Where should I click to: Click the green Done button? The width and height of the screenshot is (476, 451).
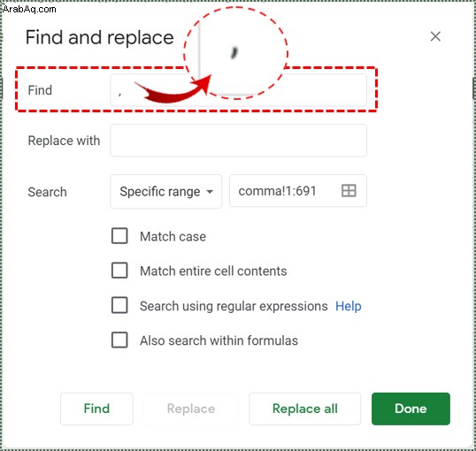(411, 409)
